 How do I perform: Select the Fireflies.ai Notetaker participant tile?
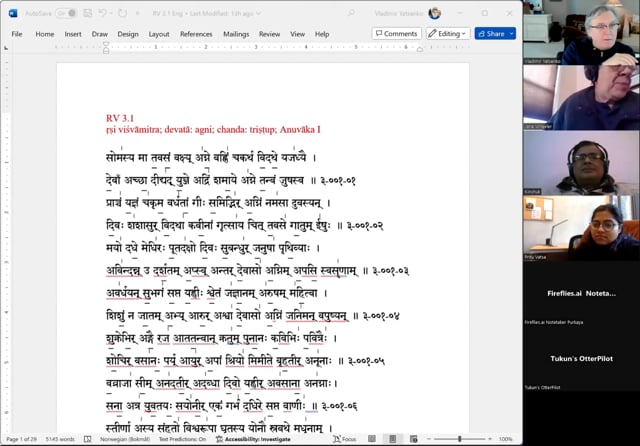click(x=582, y=293)
